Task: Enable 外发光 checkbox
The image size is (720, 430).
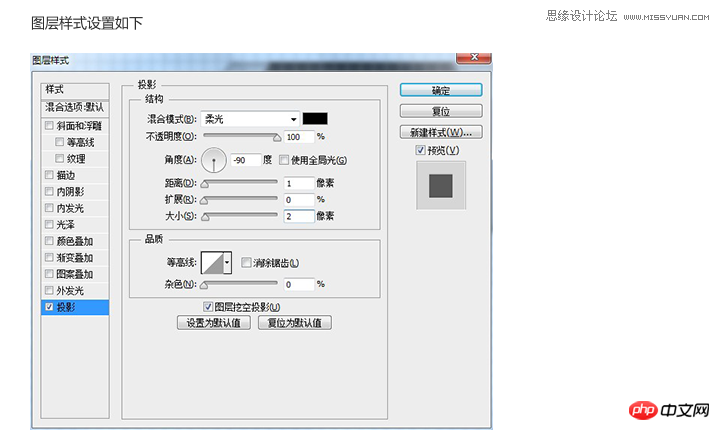Action: 49,291
